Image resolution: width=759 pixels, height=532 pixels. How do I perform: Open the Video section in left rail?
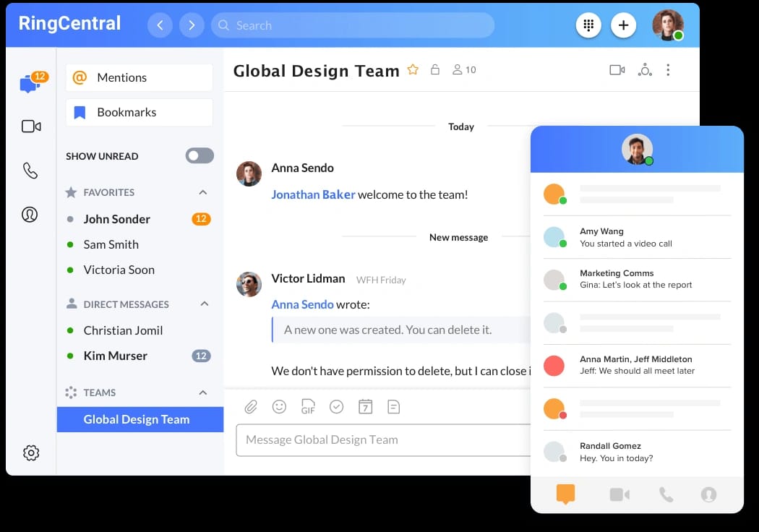point(31,126)
